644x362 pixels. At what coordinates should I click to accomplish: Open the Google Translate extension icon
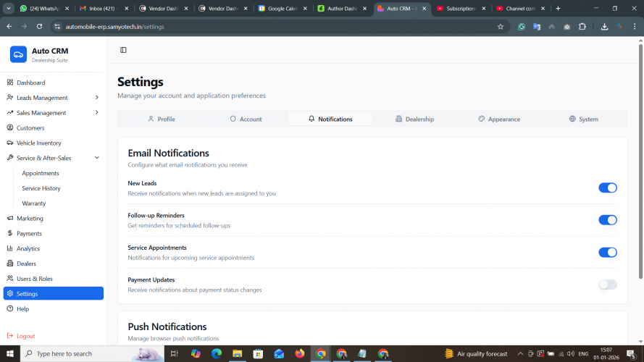click(537, 27)
